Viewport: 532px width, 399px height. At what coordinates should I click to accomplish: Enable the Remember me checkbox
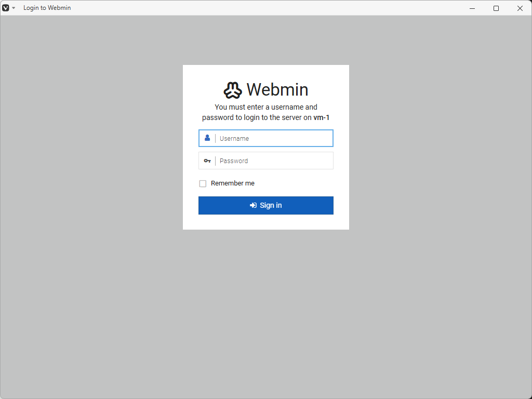coord(203,183)
